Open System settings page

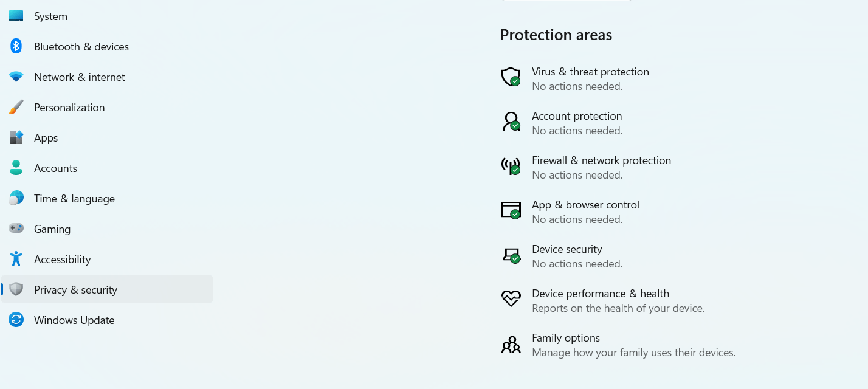50,16
